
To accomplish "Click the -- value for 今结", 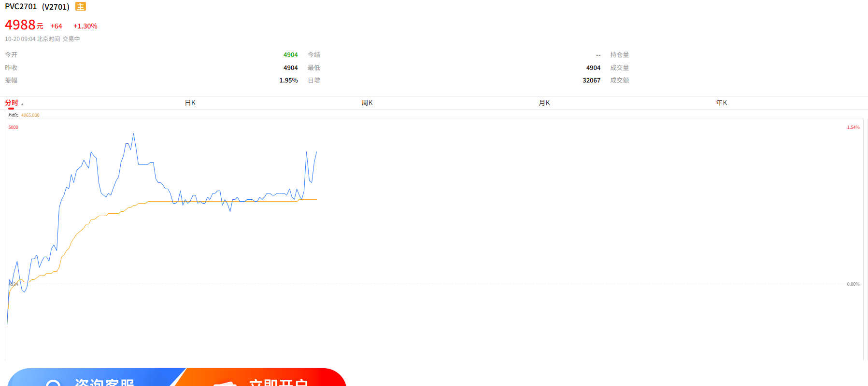I will coord(598,55).
